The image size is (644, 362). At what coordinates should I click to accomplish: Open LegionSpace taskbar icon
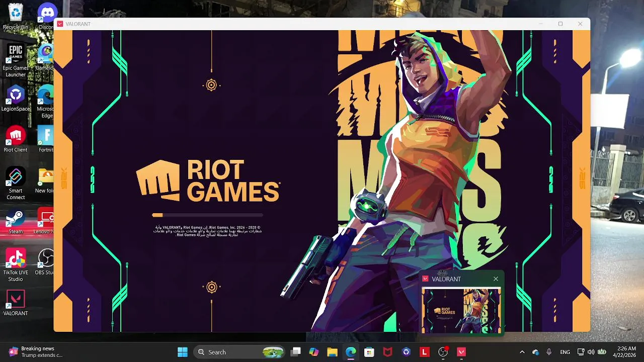click(x=407, y=352)
